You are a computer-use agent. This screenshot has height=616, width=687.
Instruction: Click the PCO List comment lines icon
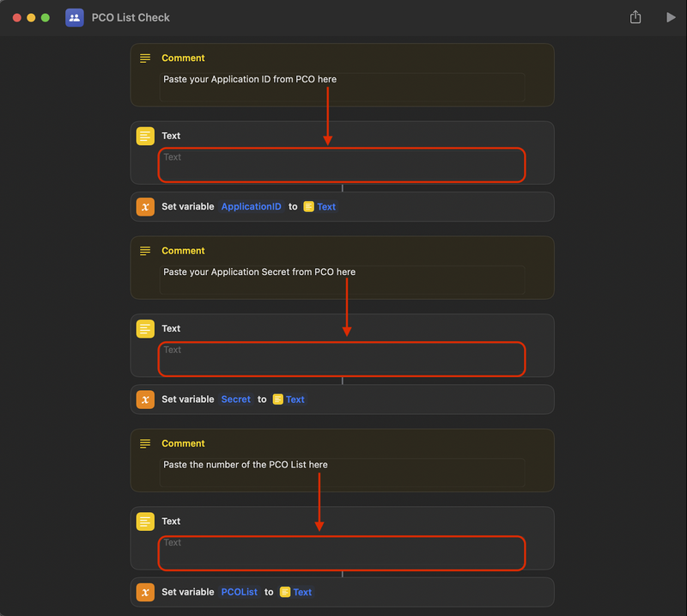(145, 443)
